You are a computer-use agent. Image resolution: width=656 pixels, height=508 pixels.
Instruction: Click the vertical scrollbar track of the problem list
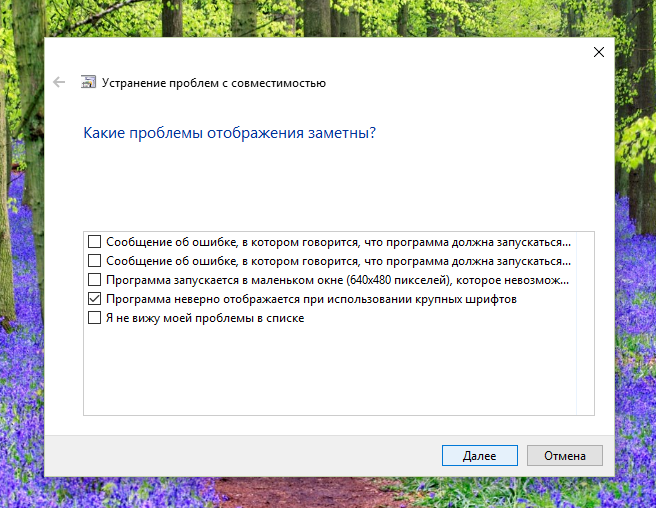(x=586, y=322)
